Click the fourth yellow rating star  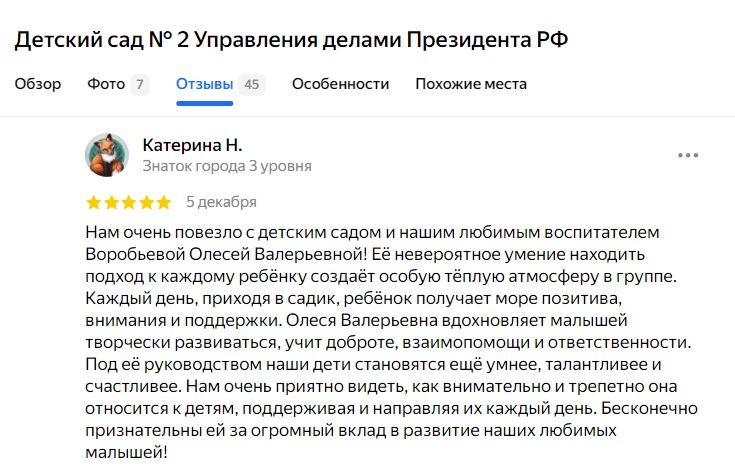click(146, 203)
